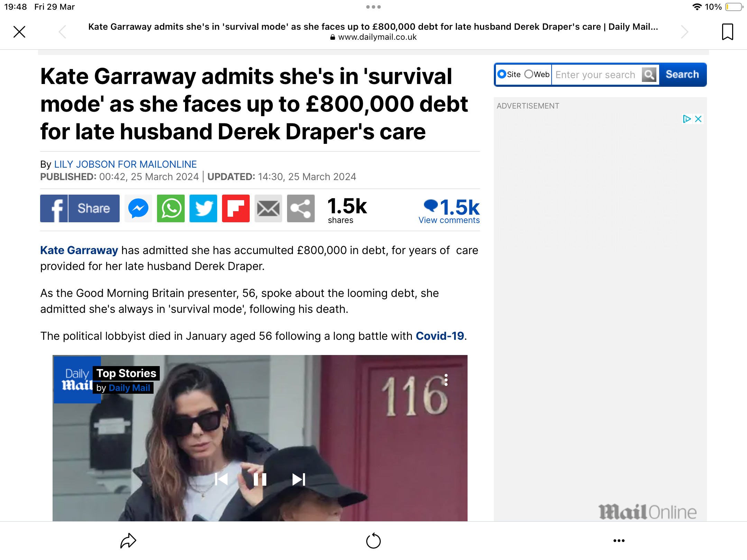
Task: Bookmark this page in browser
Action: click(x=727, y=32)
